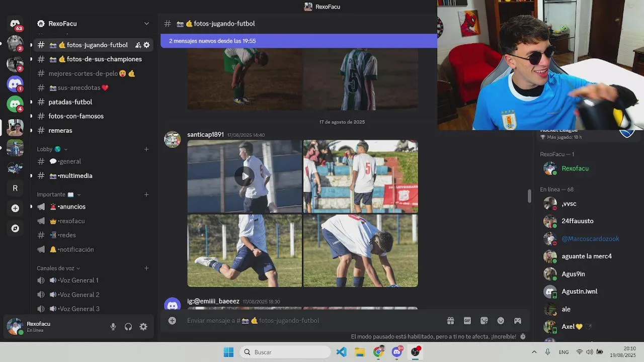Open the Windows Start menu
Viewport: 644px width, 362px height.
[x=228, y=352]
